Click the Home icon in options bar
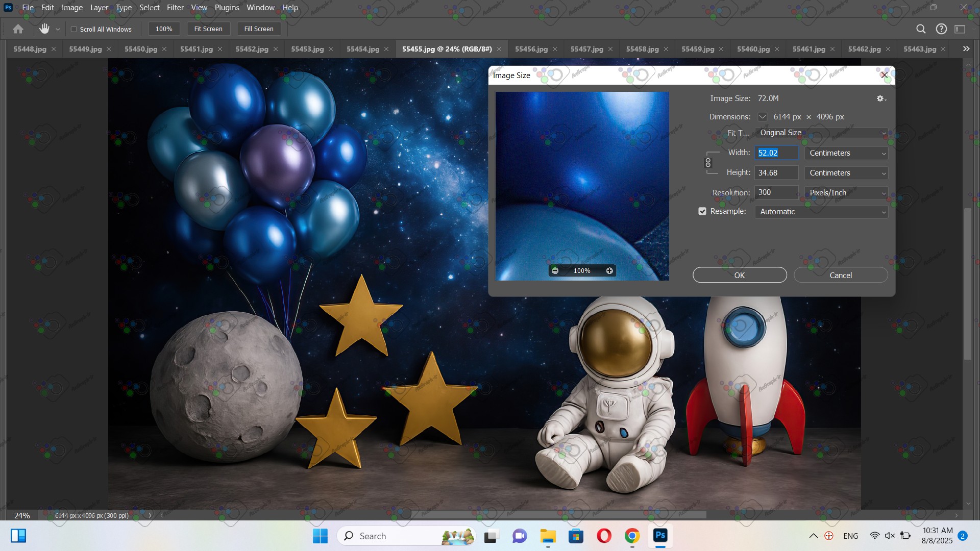 coord(18,29)
